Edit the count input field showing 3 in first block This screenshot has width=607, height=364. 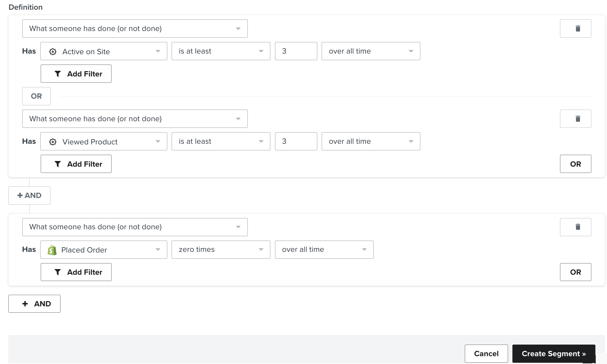[x=296, y=51]
